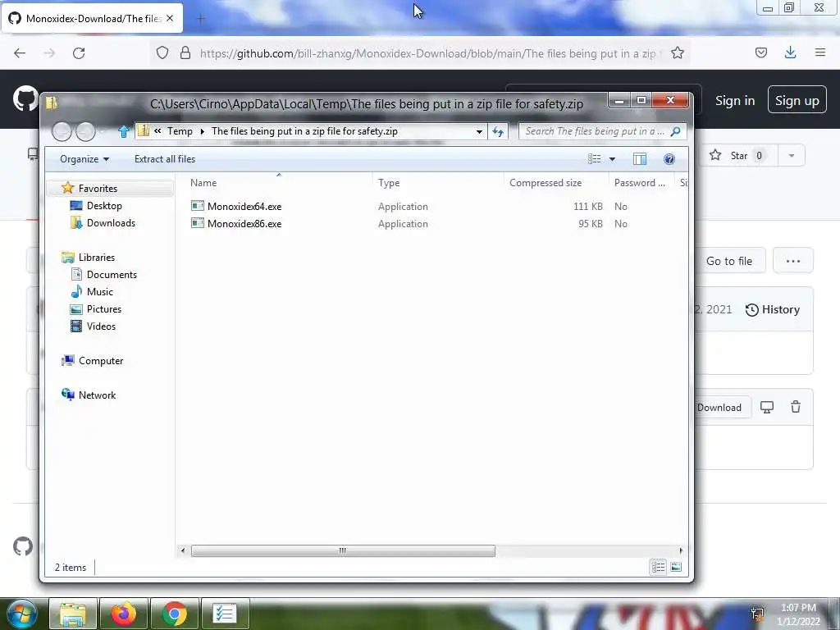
Task: Delete this file trash icon on GitHub
Action: (796, 407)
